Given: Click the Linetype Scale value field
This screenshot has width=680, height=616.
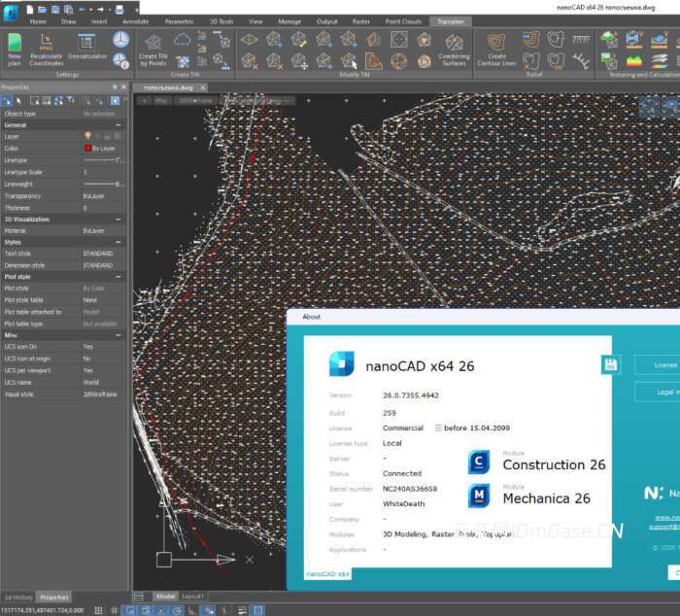Looking at the screenshot, I should pyautogui.click(x=104, y=172).
